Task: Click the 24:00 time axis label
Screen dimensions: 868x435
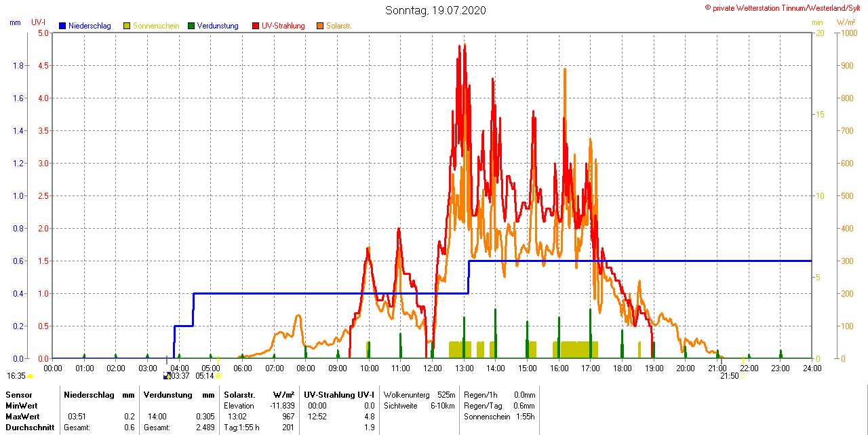Action: tap(812, 368)
